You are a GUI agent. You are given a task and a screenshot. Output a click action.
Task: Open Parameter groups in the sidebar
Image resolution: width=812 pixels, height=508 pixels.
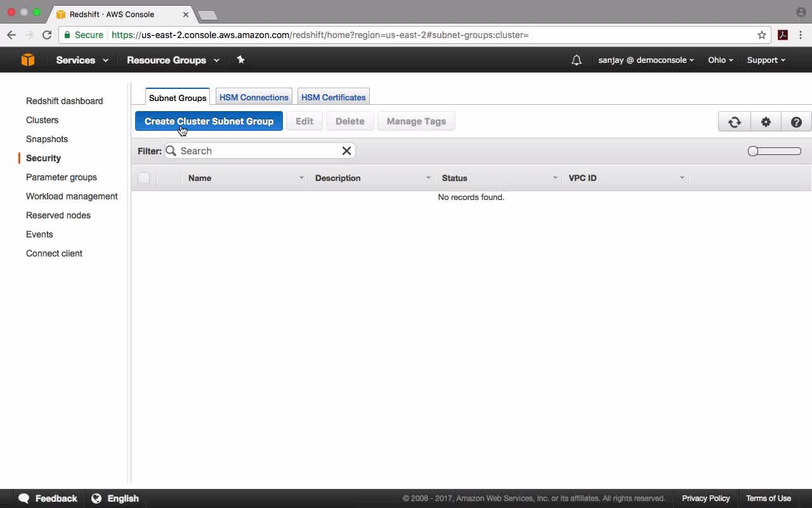(62, 177)
